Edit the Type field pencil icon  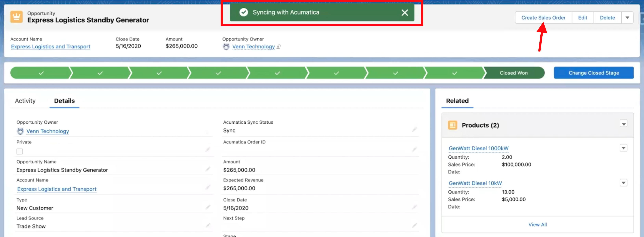[208, 207]
